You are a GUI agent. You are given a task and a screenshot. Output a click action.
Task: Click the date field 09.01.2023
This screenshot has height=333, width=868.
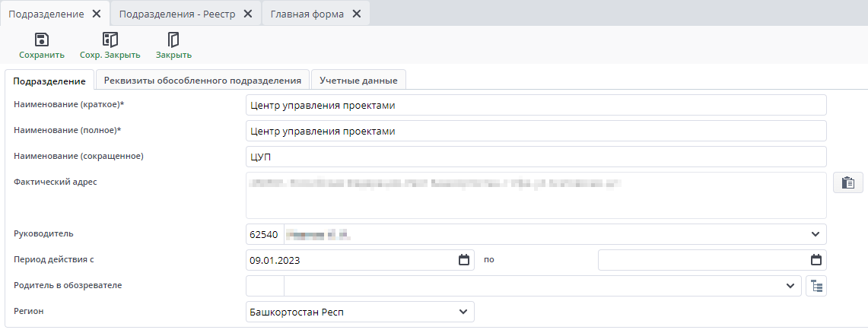click(x=360, y=260)
